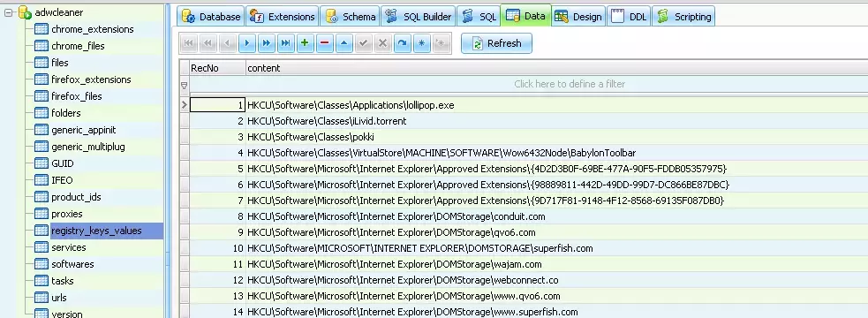Select generic_multiplug table
The width and height of the screenshot is (868, 318).
(88, 147)
